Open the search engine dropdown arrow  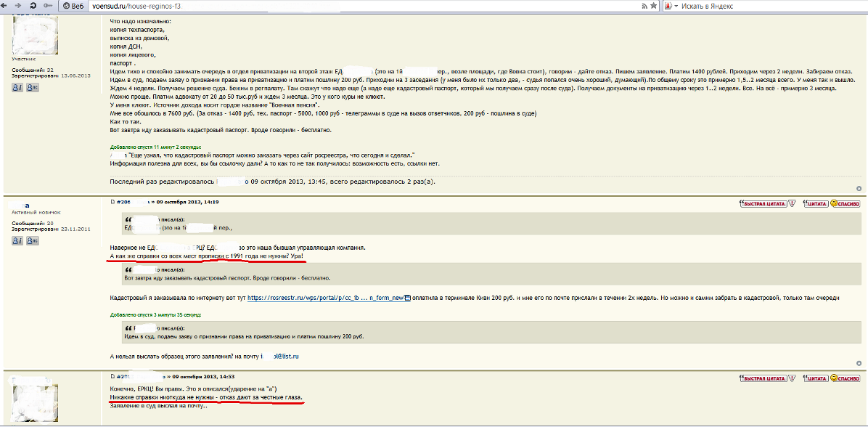676,6
